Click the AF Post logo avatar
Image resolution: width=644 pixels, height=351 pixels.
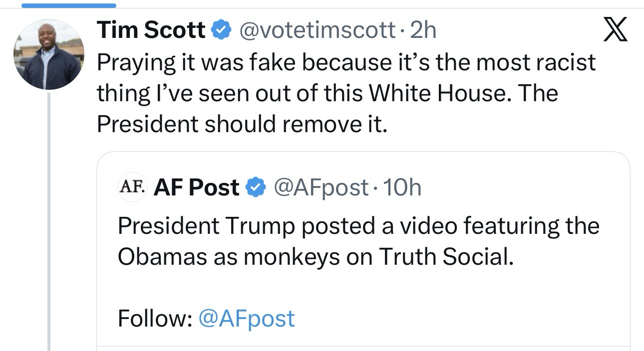pyautogui.click(x=132, y=187)
